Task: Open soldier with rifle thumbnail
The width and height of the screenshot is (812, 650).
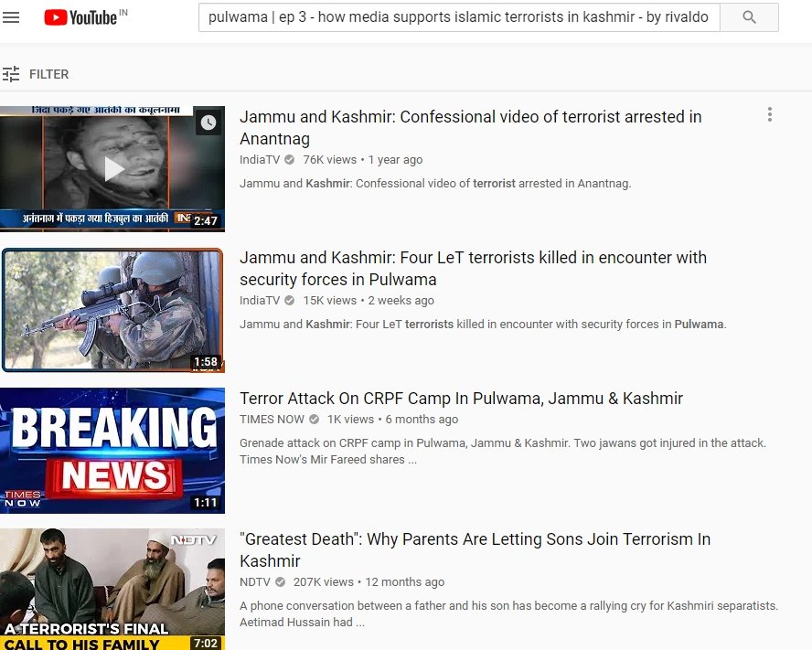Action: [112, 310]
